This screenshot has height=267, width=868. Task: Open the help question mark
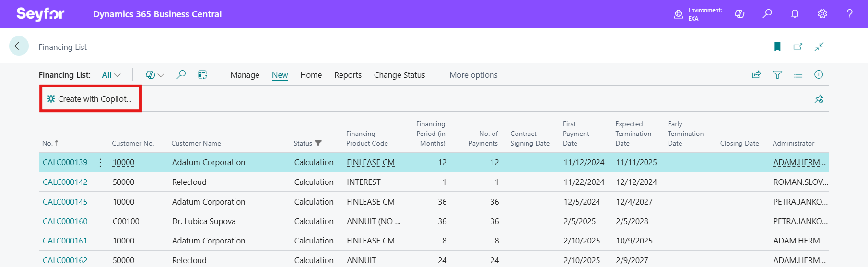tap(850, 14)
